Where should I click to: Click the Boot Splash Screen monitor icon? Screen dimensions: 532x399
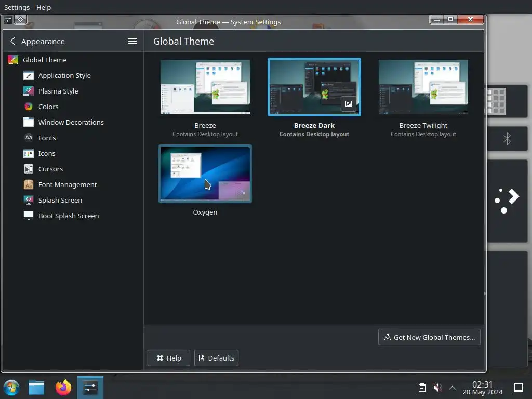(x=29, y=216)
